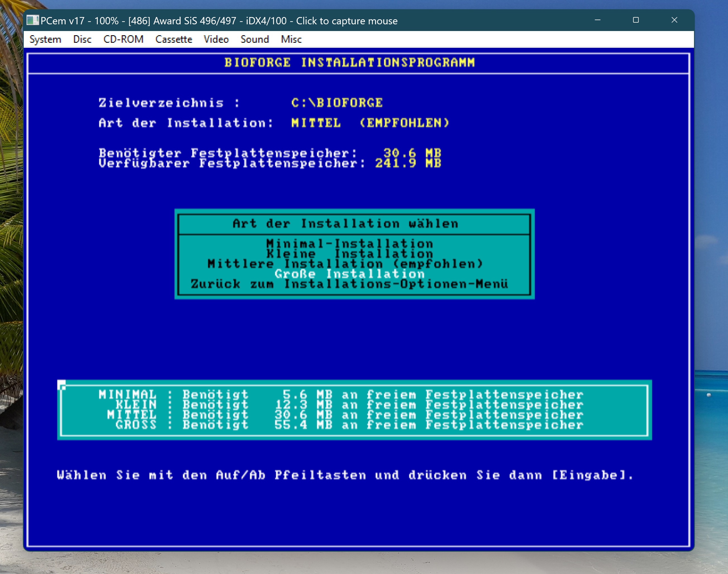Click the PCem application icon in title bar

(33, 20)
